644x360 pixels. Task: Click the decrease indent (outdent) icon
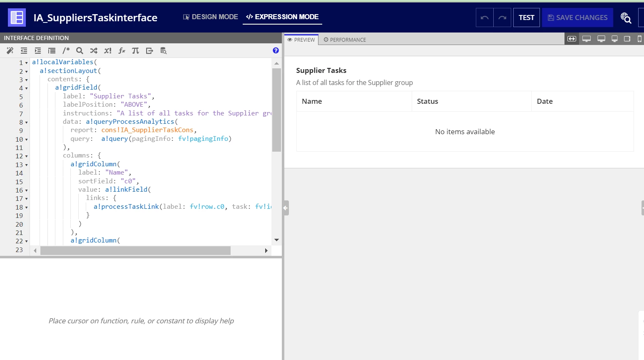point(24,51)
